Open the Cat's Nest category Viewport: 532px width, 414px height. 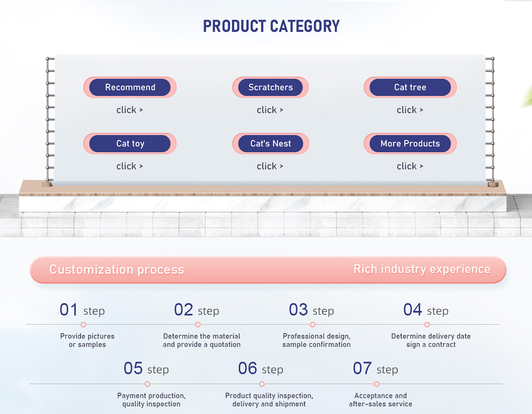[270, 144]
